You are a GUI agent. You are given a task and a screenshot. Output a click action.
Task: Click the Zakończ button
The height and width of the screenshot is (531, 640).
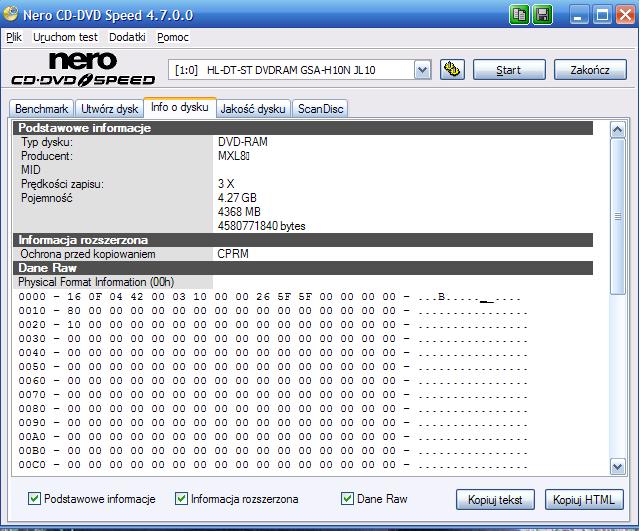click(590, 70)
